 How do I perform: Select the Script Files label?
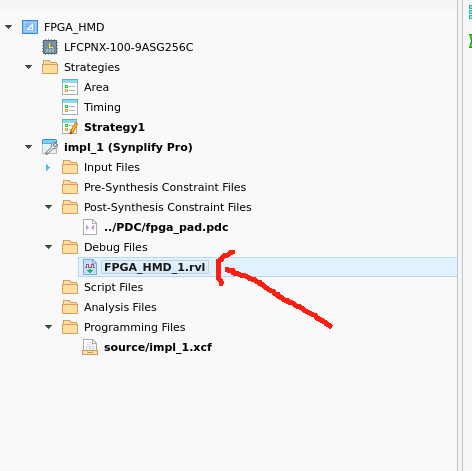pyautogui.click(x=113, y=287)
